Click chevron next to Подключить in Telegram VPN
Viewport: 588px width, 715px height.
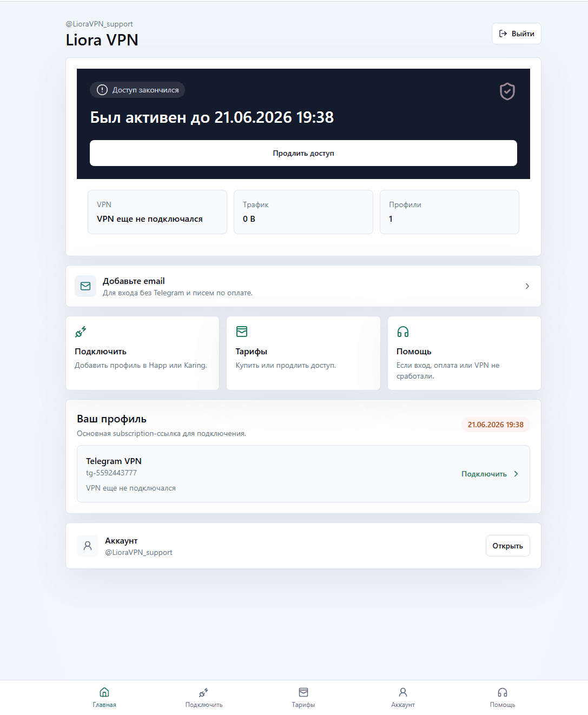516,474
